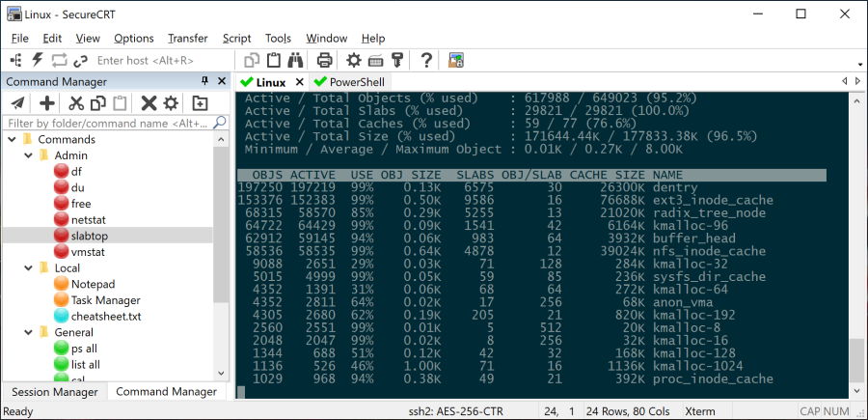Click the Print icon in the toolbar
The width and height of the screenshot is (868, 420).
(x=324, y=60)
